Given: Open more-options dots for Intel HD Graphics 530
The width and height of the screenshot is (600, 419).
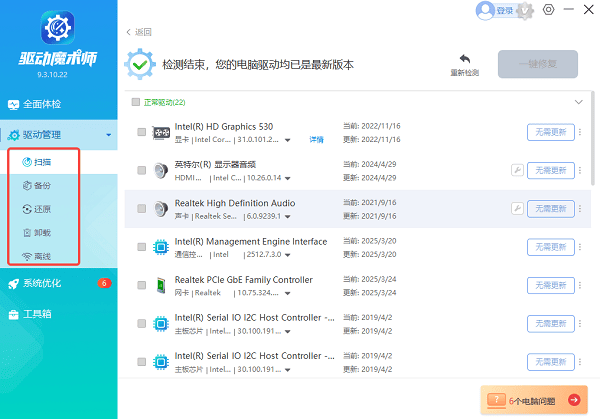Looking at the screenshot, I should click(580, 132).
